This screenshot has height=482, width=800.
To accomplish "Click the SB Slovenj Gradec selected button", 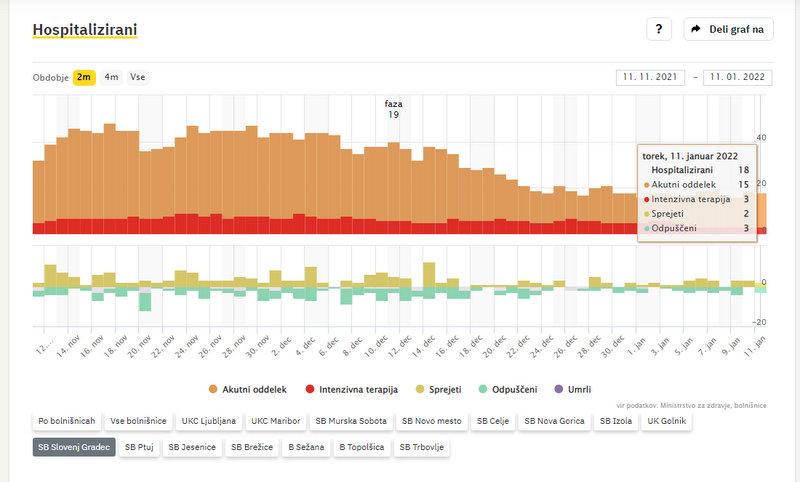I will (x=73, y=447).
